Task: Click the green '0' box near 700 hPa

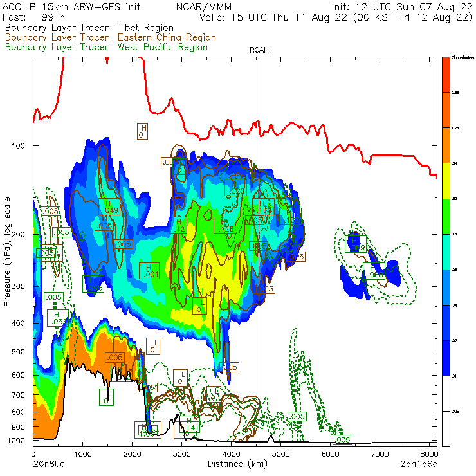Action: click(106, 397)
